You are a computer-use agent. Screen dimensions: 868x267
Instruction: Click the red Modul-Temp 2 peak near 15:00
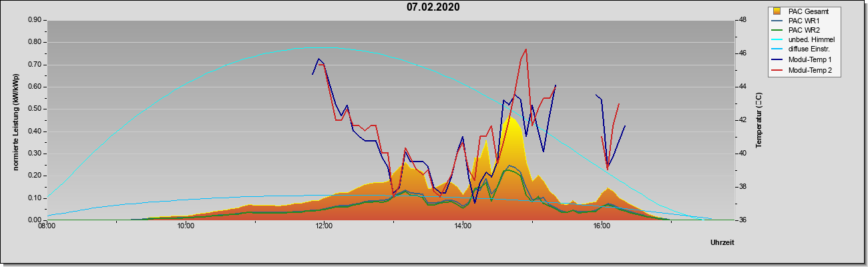pos(526,49)
